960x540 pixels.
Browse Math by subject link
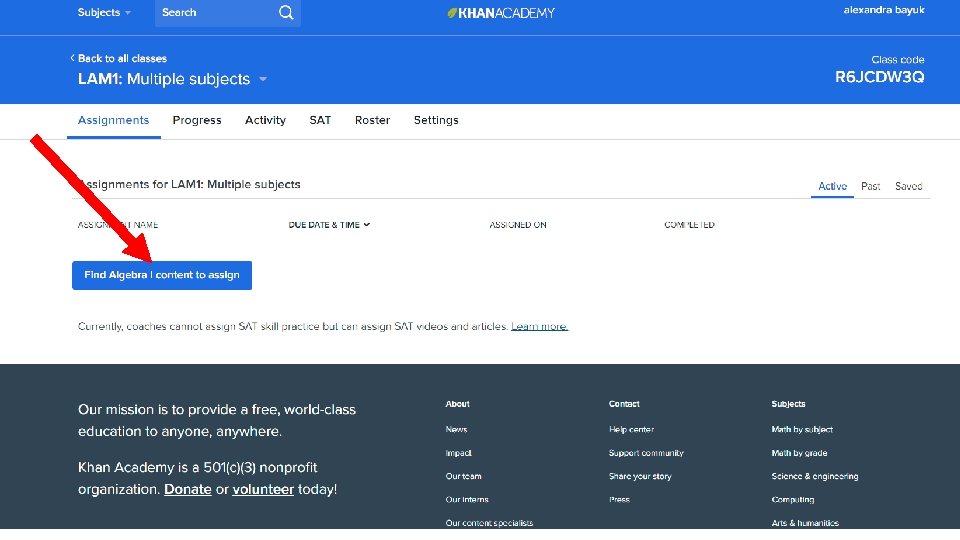click(802, 429)
